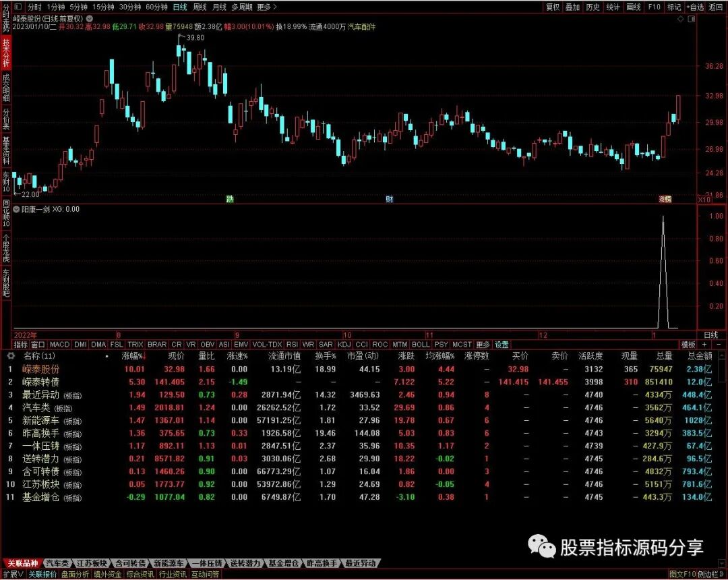Sort table by 换手% column header
The width and height of the screenshot is (728, 580).
pos(326,356)
